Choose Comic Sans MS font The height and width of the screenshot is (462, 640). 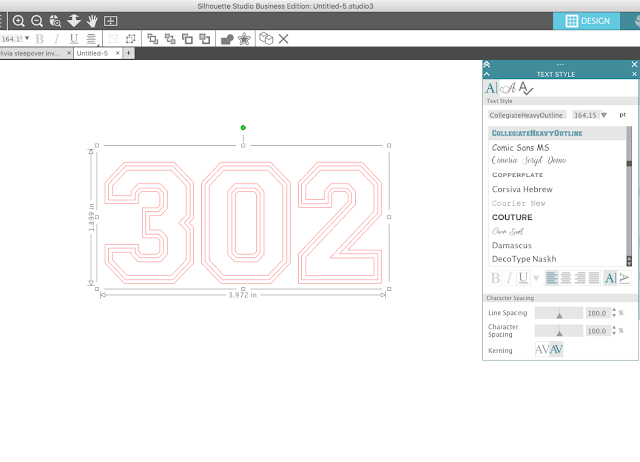[520, 148]
